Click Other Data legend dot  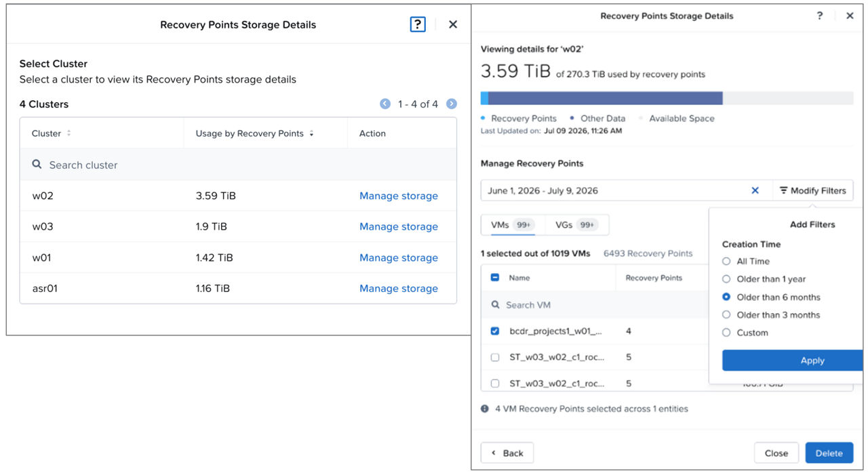click(x=573, y=118)
